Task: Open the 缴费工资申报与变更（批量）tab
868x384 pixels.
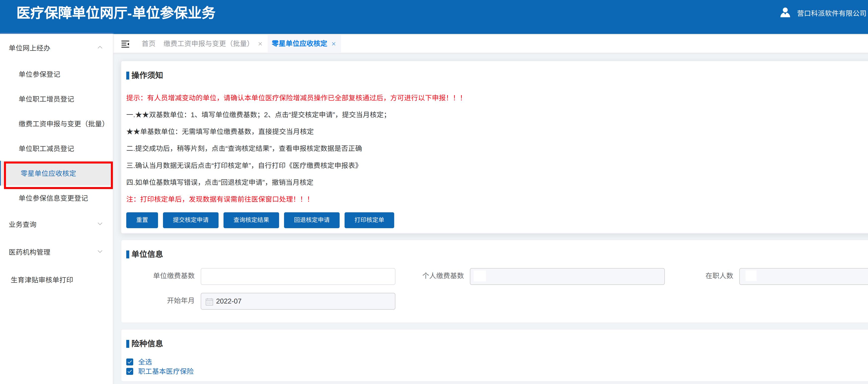Action: click(207, 43)
